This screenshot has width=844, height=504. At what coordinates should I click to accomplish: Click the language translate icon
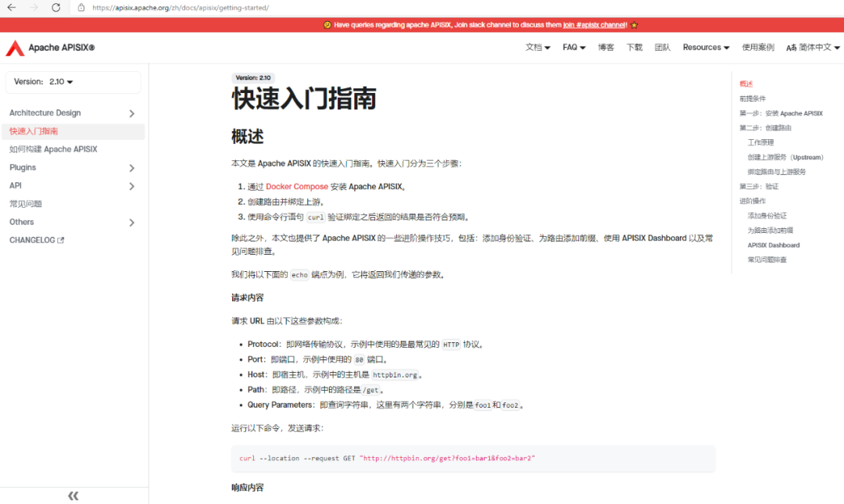pyautogui.click(x=791, y=48)
